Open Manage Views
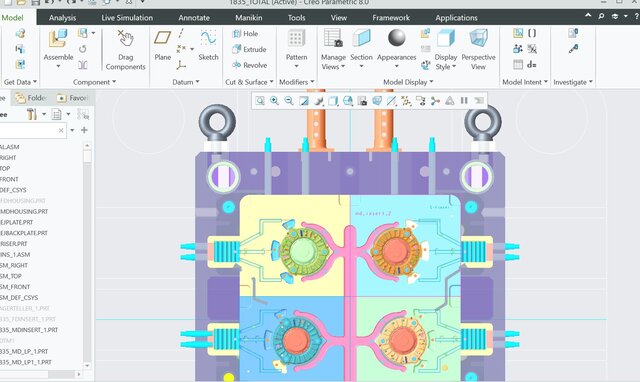This screenshot has width=640, height=382. click(333, 49)
